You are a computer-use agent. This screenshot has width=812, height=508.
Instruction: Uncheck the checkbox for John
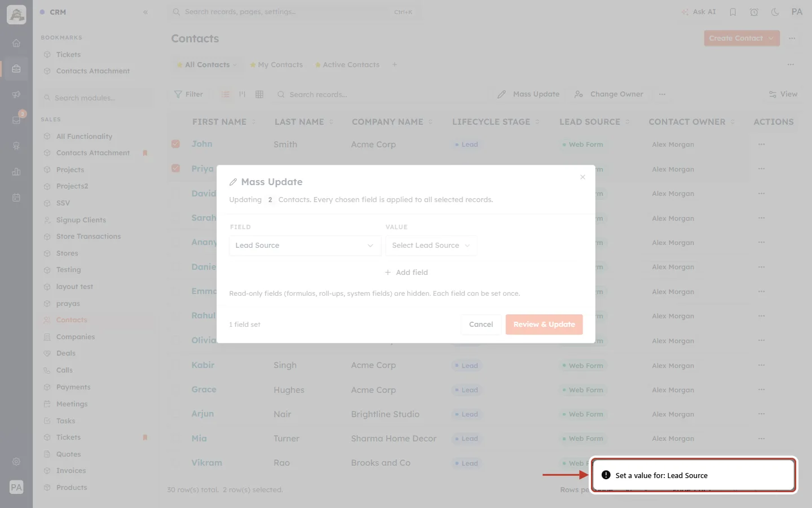pyautogui.click(x=176, y=144)
